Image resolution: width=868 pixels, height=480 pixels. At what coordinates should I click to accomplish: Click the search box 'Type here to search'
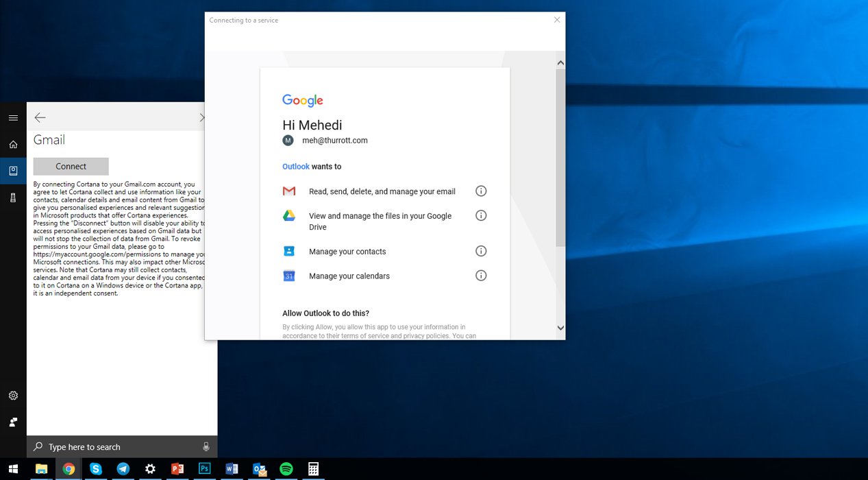tap(122, 447)
